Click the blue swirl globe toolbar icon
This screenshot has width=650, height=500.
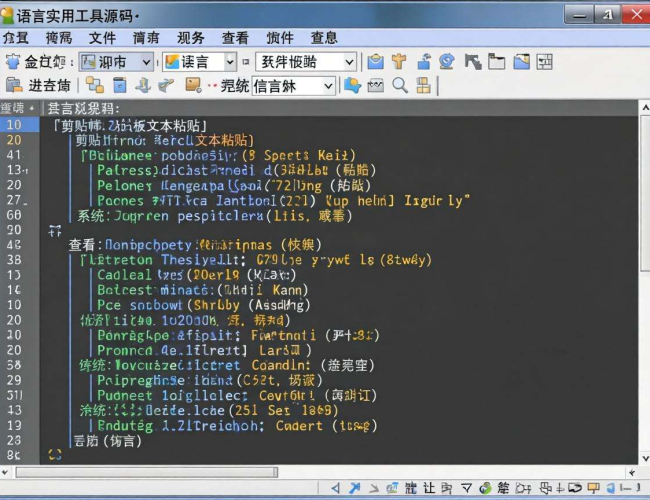pyautogui.click(x=447, y=62)
